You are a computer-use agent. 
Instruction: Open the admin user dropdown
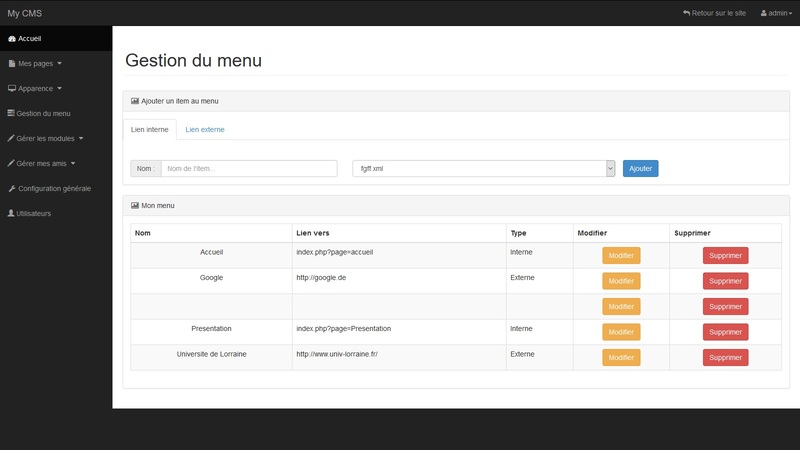[x=776, y=13]
